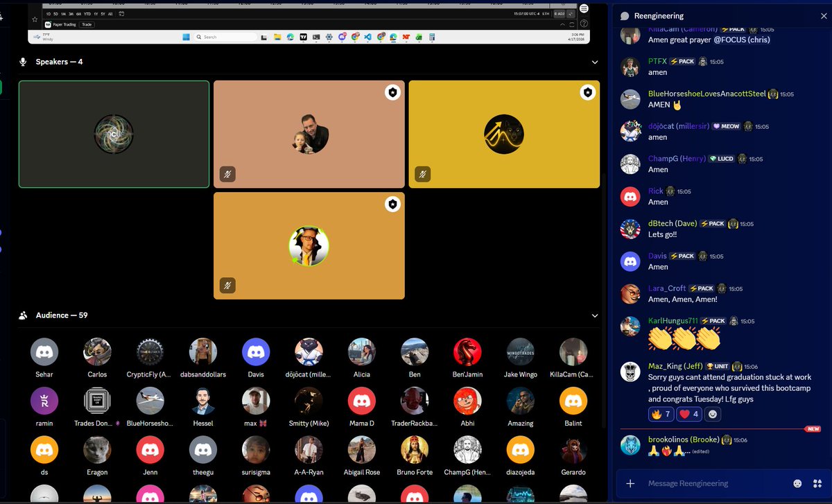This screenshot has height=504, width=832.
Task: Click the microphone icon beside Speakers — 4
Action: (x=23, y=62)
